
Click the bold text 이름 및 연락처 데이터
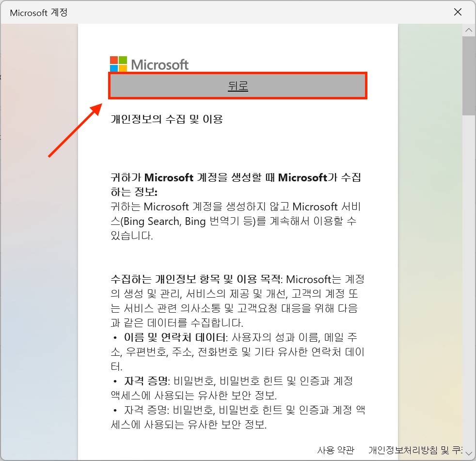click(x=175, y=337)
